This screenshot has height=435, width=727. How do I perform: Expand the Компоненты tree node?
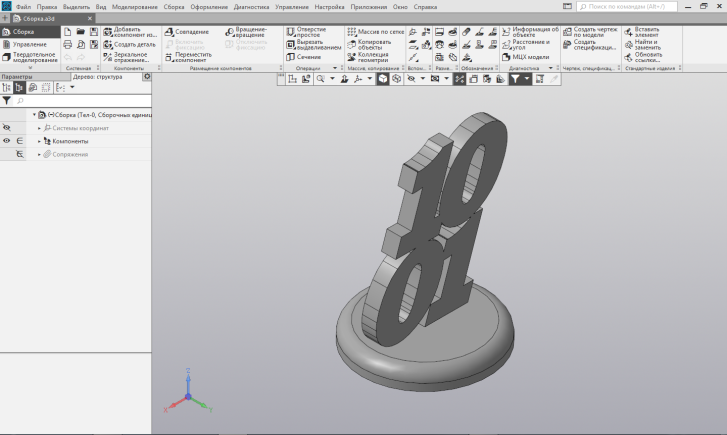[39, 141]
